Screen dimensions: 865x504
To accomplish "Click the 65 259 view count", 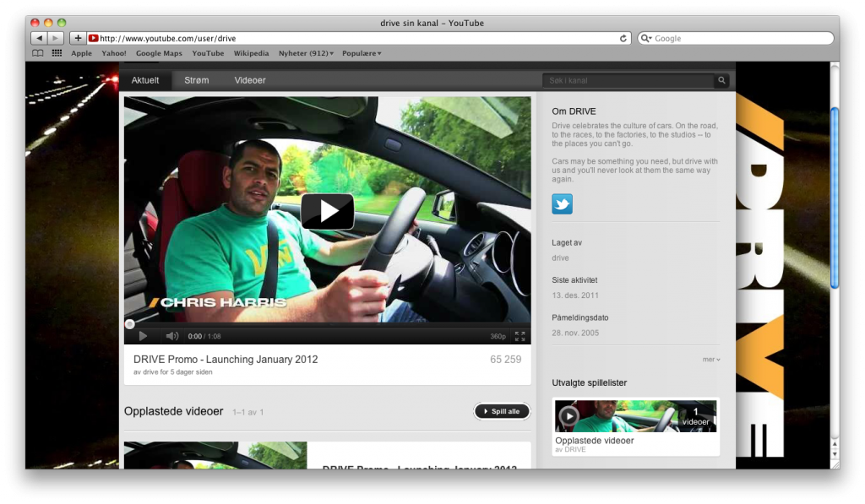I will (x=505, y=360).
